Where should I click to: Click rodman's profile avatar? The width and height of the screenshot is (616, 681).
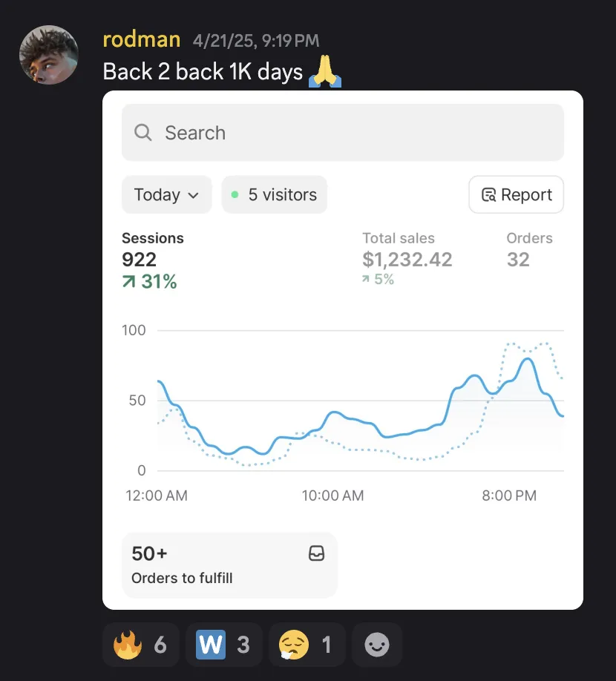(x=49, y=55)
